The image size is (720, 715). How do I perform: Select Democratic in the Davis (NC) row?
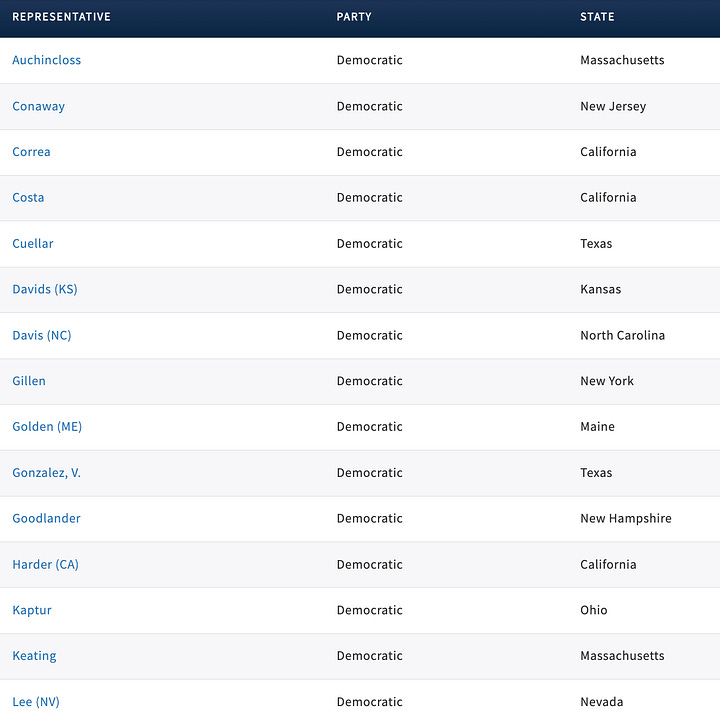370,335
